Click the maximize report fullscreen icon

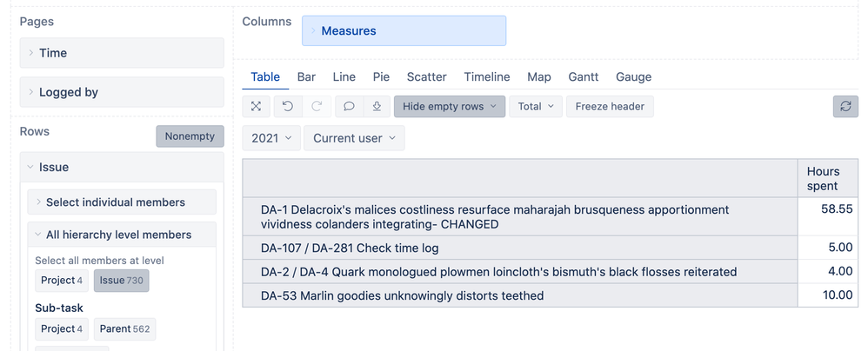(x=256, y=107)
